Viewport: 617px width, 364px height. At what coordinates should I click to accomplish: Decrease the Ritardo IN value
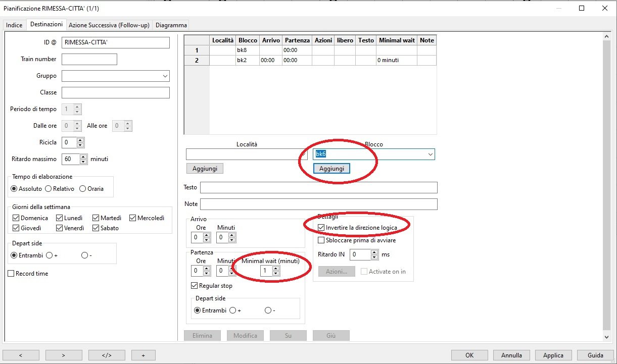tap(374, 257)
